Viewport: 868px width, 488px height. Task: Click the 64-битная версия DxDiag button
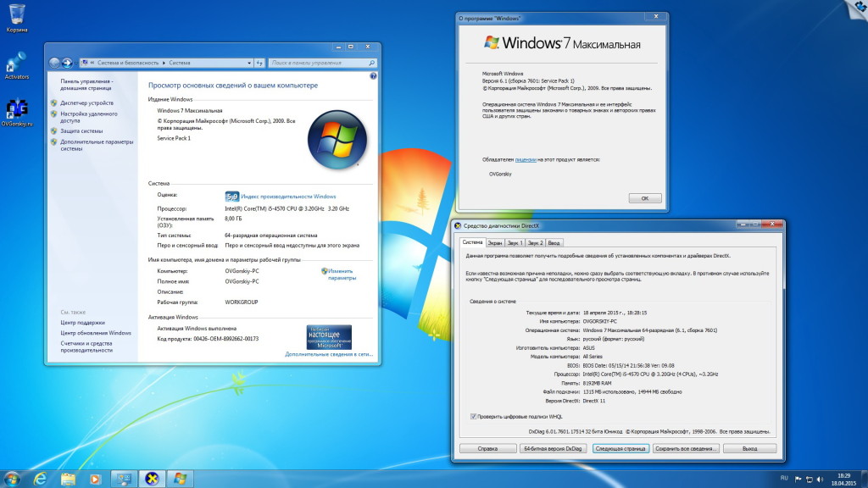(553, 449)
